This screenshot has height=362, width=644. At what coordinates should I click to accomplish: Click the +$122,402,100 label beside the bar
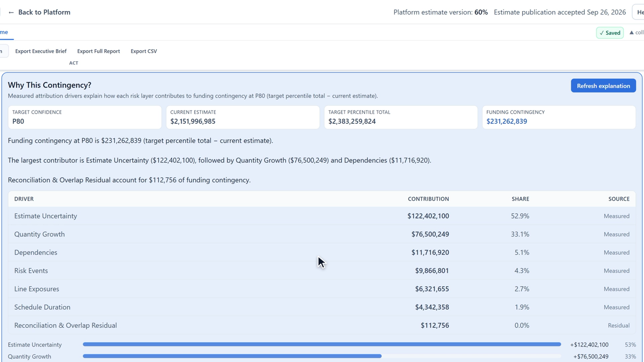[589, 344]
